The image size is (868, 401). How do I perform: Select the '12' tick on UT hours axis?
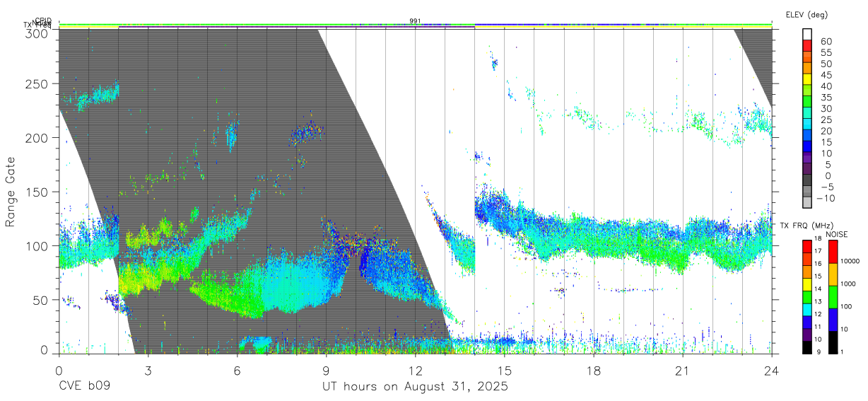[x=415, y=370]
